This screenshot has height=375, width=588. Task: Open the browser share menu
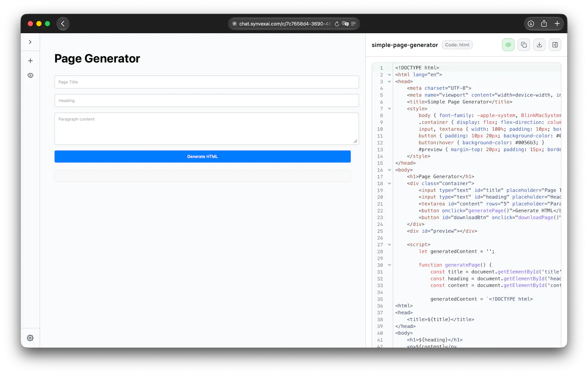(544, 24)
